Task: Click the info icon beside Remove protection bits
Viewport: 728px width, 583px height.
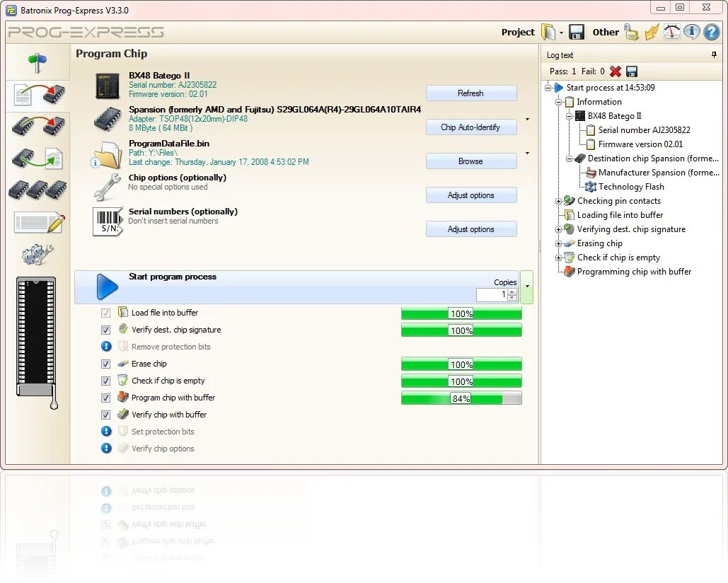Action: point(106,346)
